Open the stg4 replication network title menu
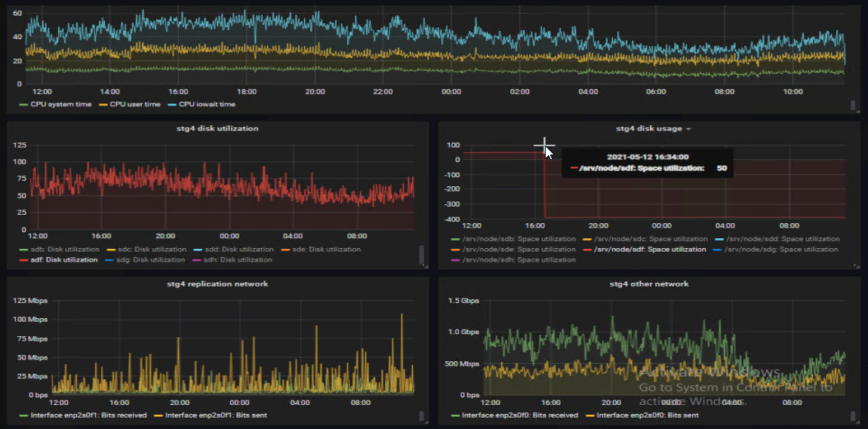Image resolution: width=868 pixels, height=429 pixels. point(217,283)
